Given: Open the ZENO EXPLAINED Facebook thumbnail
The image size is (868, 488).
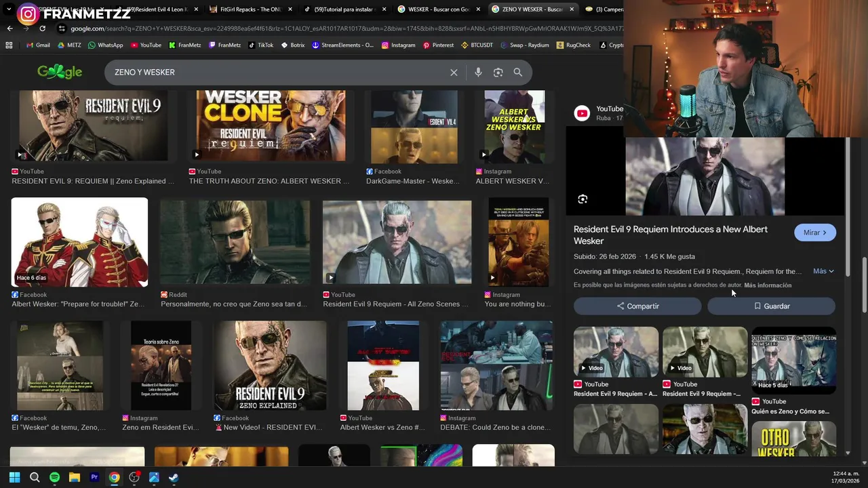Looking at the screenshot, I should tap(270, 365).
